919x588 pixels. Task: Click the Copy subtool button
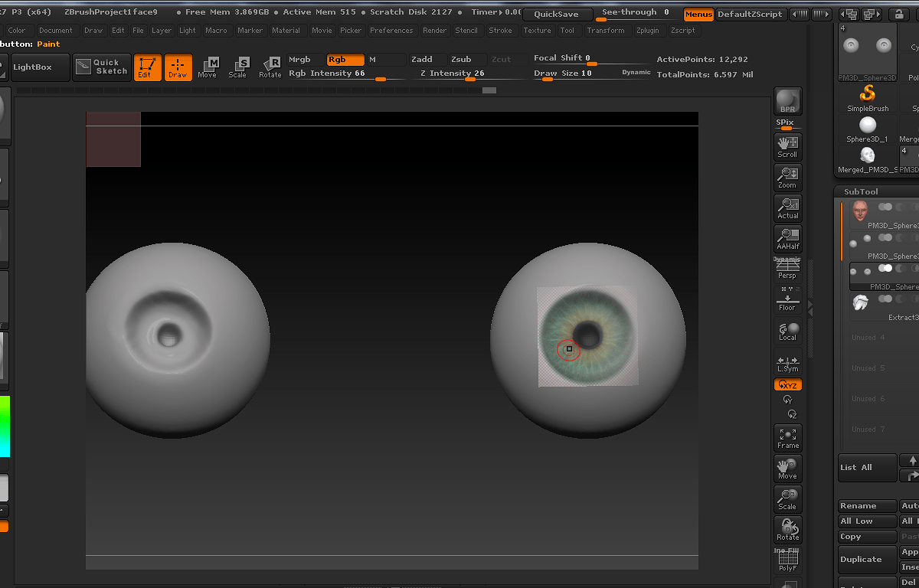(868, 537)
